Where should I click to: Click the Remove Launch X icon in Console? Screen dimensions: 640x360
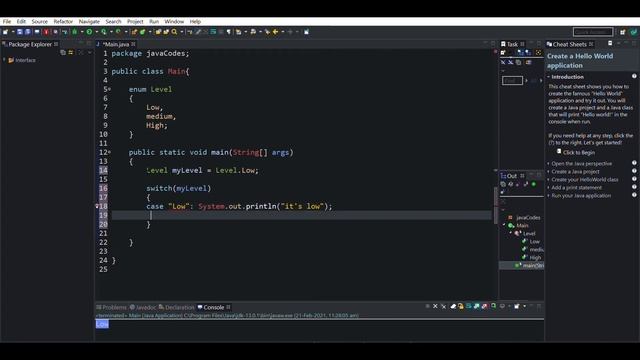435,306
